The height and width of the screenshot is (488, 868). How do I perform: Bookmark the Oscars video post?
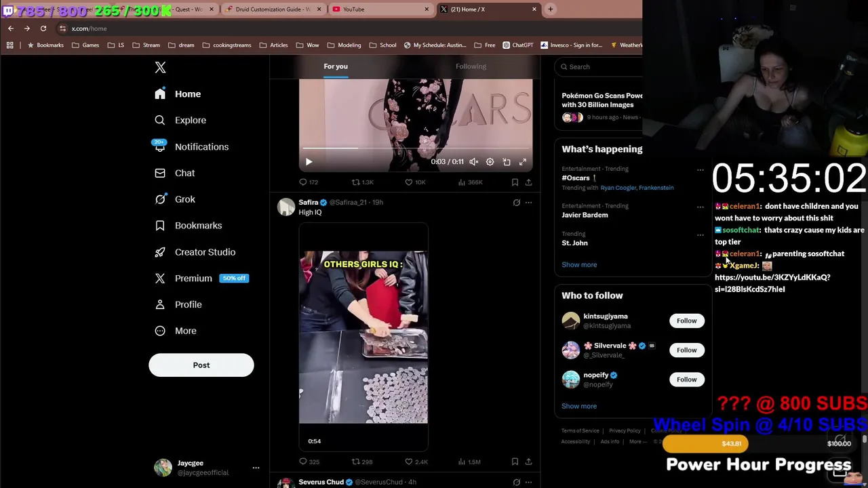(515, 182)
